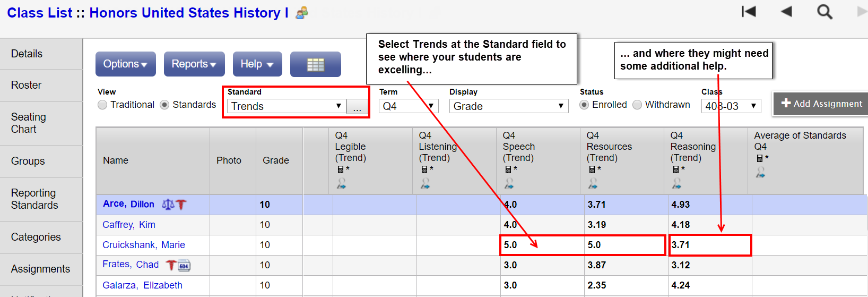Image resolution: width=868 pixels, height=297 pixels.
Task: Expand the Display Grade dropdown
Action: coord(508,106)
